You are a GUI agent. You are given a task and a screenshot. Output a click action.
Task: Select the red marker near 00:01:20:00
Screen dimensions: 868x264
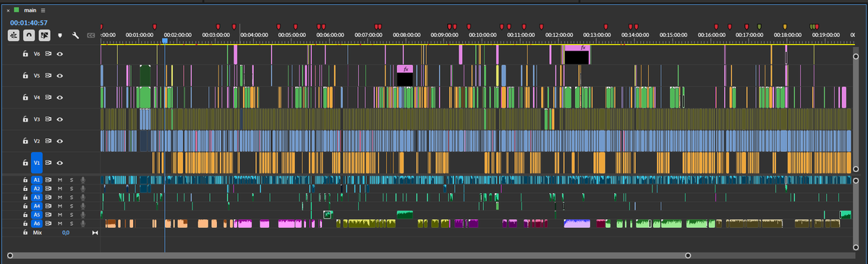click(x=155, y=27)
